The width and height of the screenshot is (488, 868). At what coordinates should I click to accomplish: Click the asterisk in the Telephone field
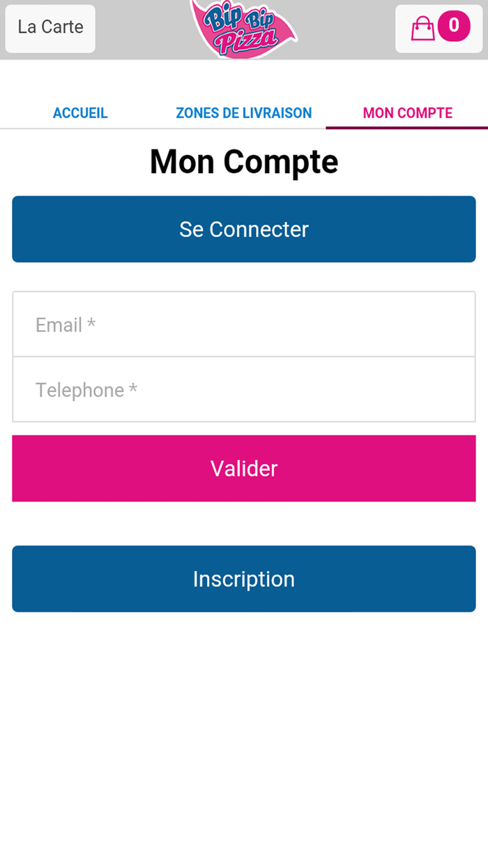(x=133, y=389)
